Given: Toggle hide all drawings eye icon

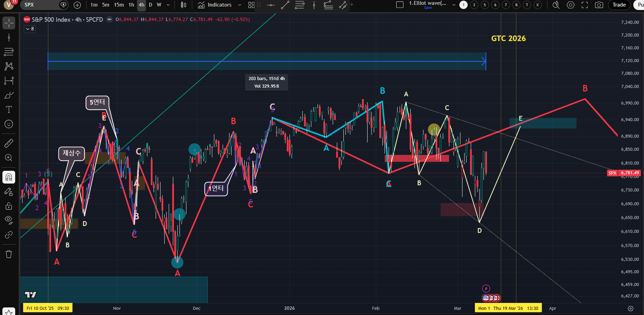Looking at the screenshot, I should tap(9, 220).
